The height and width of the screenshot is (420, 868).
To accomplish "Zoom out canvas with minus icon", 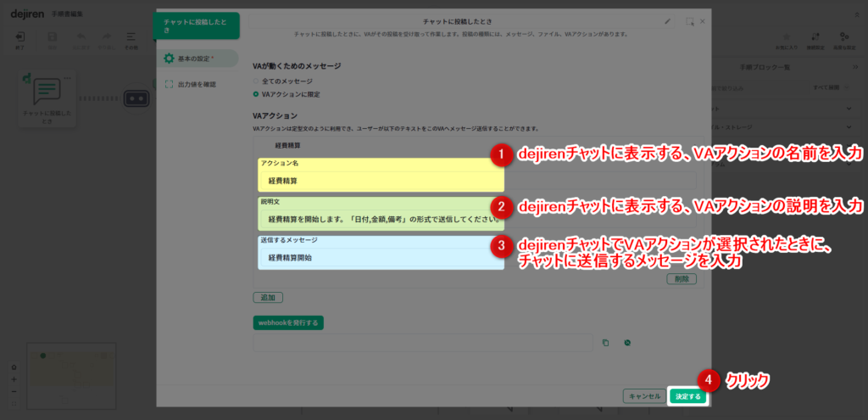I will pos(14,392).
